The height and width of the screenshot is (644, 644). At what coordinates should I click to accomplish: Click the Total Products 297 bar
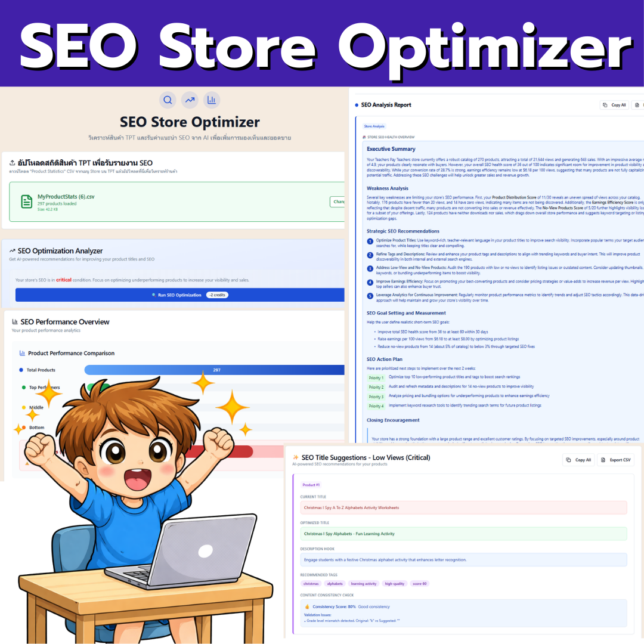(x=215, y=370)
